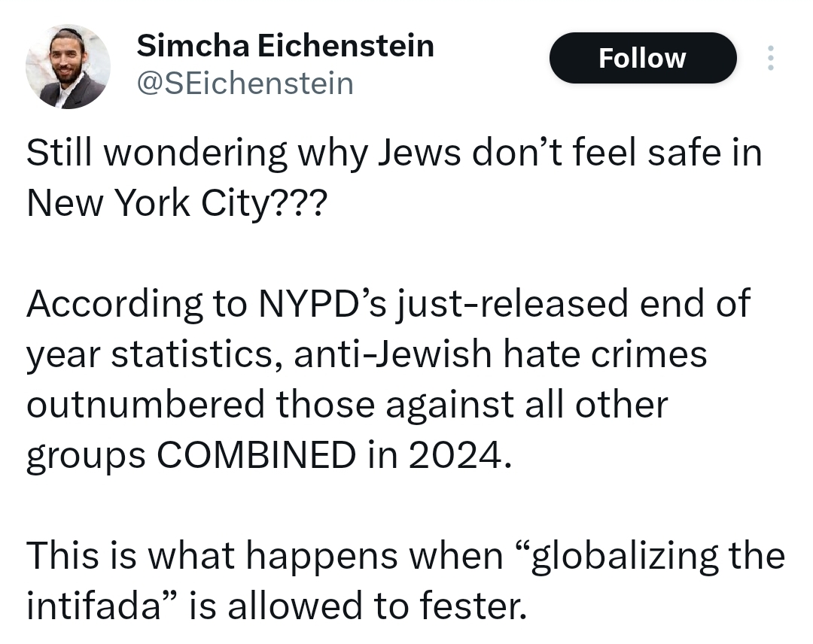Open the @SEichenstein handle link

click(x=244, y=83)
